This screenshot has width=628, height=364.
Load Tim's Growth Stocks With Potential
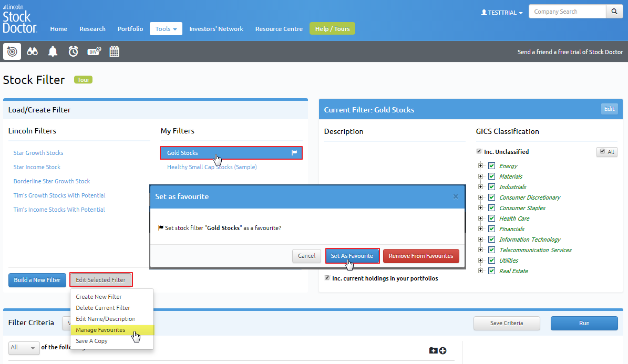click(x=59, y=195)
